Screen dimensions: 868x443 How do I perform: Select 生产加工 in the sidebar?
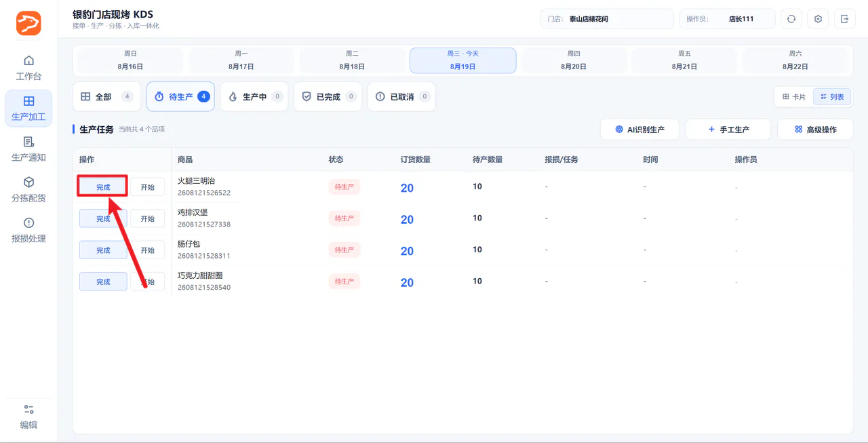[x=28, y=109]
